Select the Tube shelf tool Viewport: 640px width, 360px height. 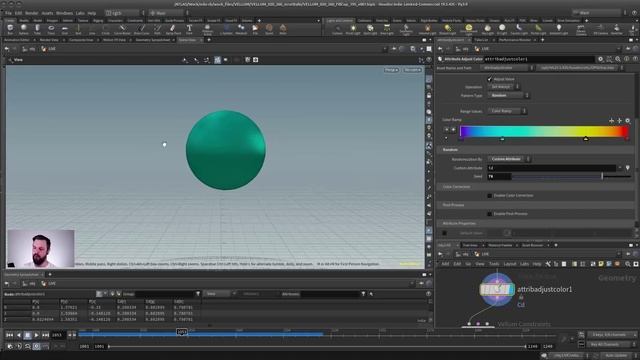(37, 29)
